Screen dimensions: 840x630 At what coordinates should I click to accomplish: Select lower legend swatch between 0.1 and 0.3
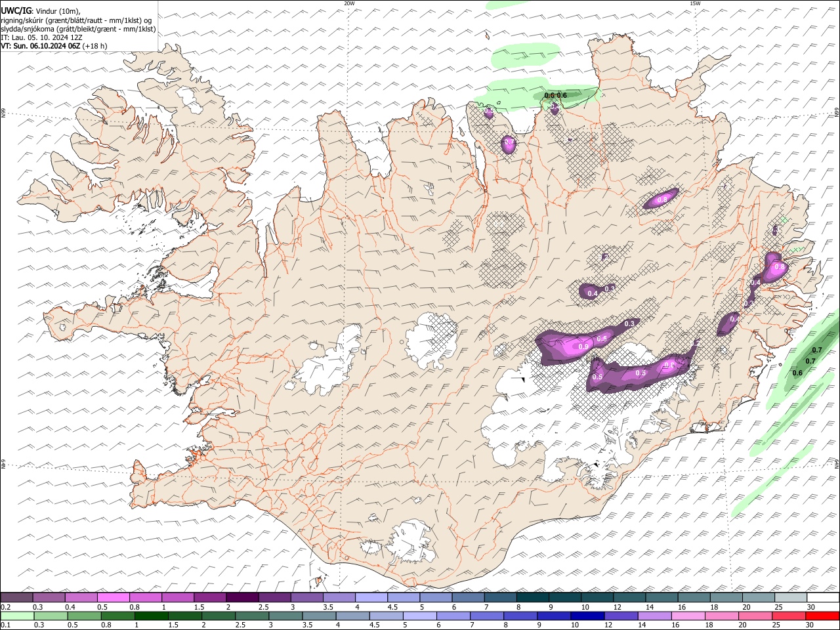coord(17,616)
